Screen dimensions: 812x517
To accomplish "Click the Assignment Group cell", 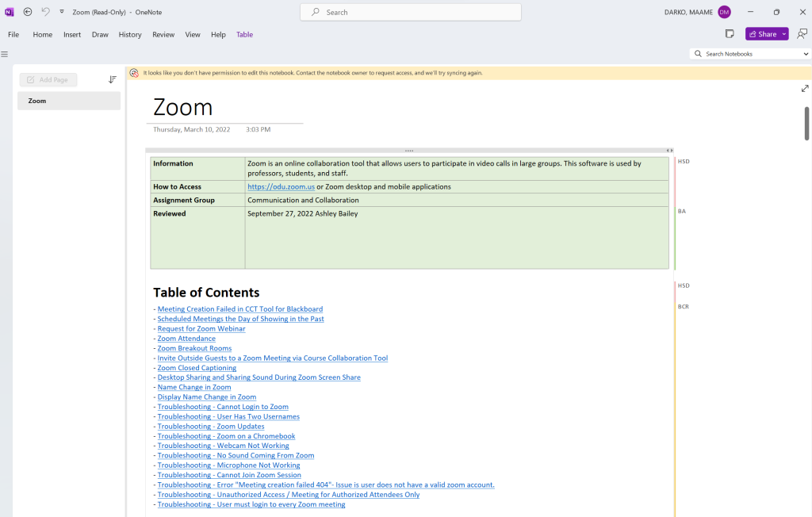I will [x=197, y=201].
